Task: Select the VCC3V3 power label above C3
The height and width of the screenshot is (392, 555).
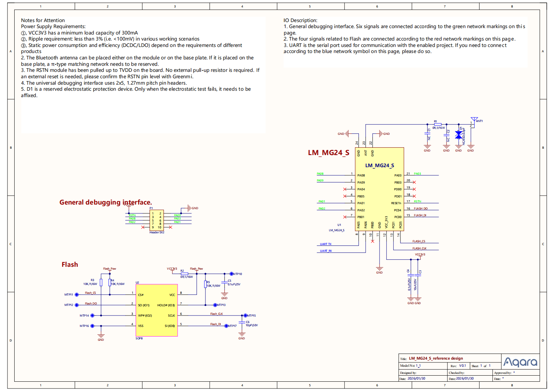Action: pyautogui.click(x=420, y=254)
